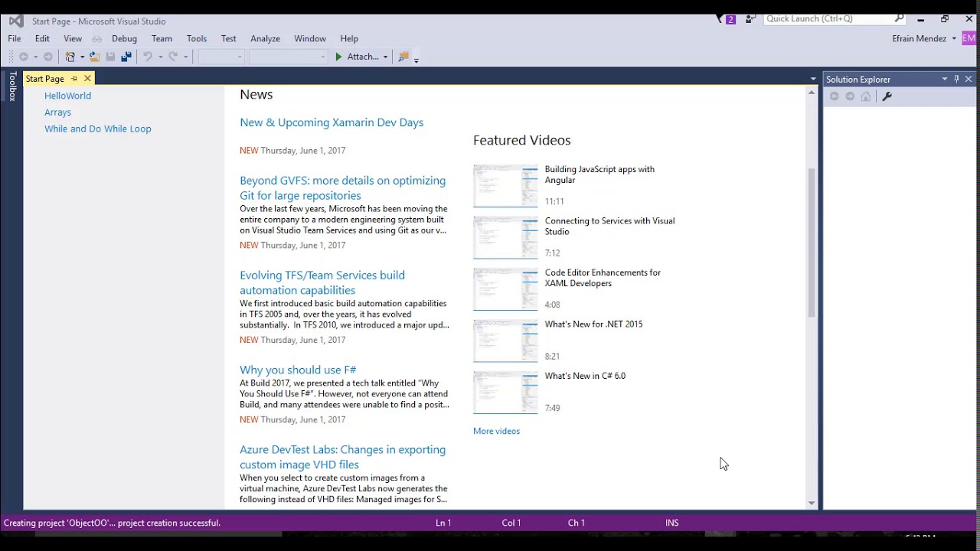Open Solution Explorer properties wrench icon
Image resolution: width=980 pixels, height=551 pixels.
pos(887,96)
